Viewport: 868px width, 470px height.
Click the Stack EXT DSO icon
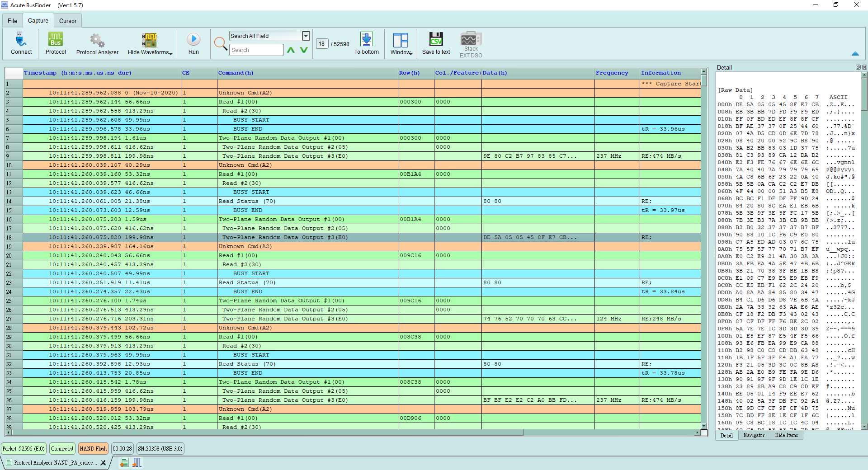471,44
